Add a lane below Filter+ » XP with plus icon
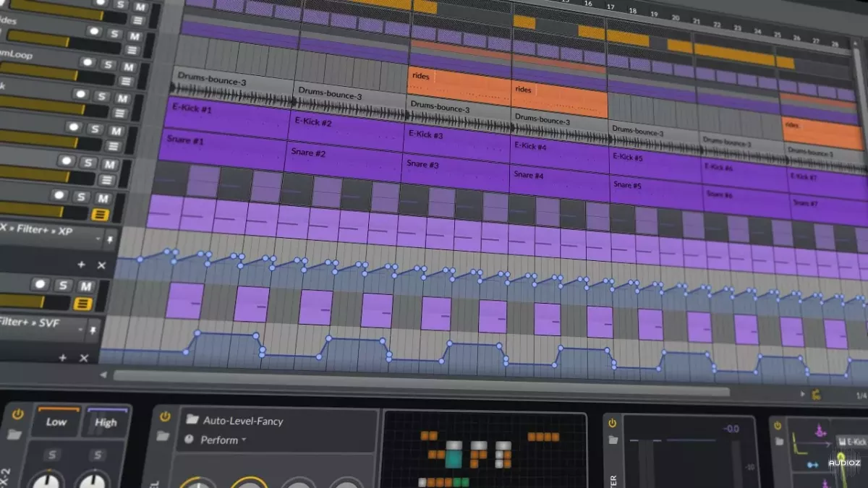This screenshot has width=868, height=488. coord(81,265)
